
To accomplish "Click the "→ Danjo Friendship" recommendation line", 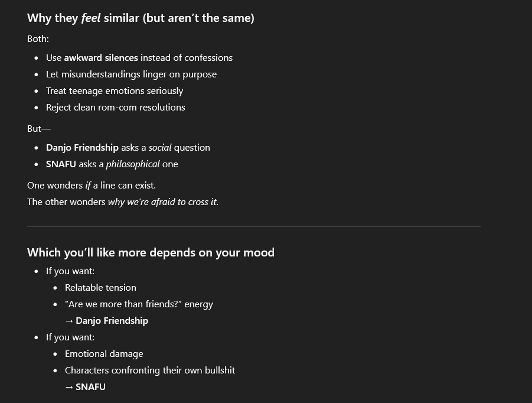I will (x=106, y=321).
